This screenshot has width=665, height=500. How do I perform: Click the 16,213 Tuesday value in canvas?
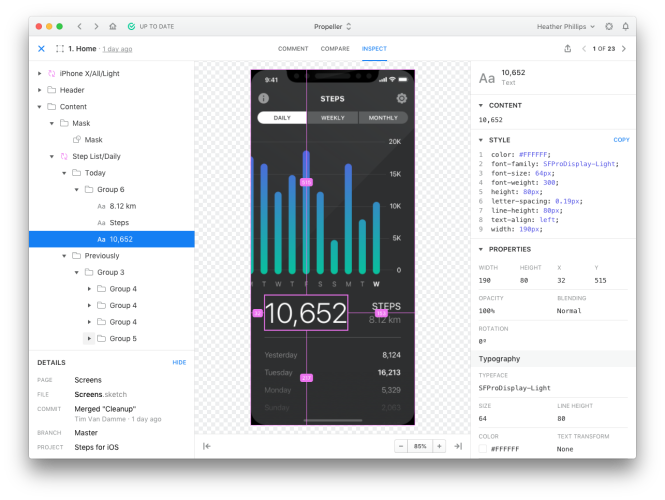(389, 372)
